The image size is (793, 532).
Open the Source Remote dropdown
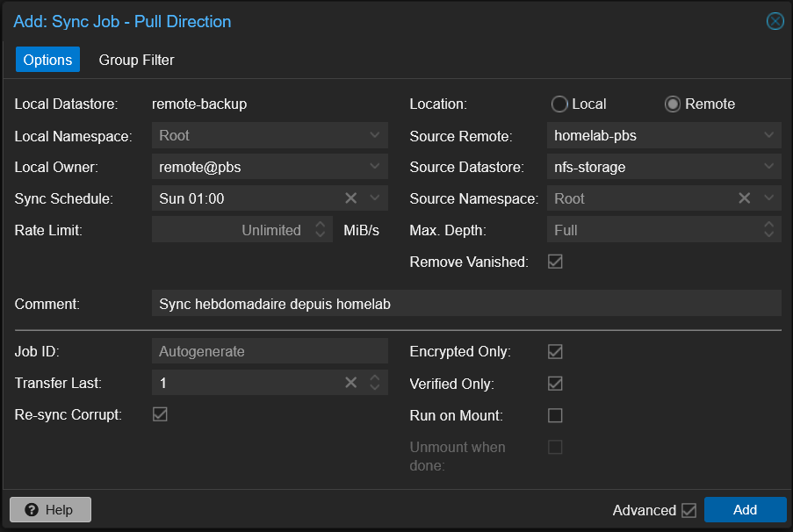click(768, 135)
